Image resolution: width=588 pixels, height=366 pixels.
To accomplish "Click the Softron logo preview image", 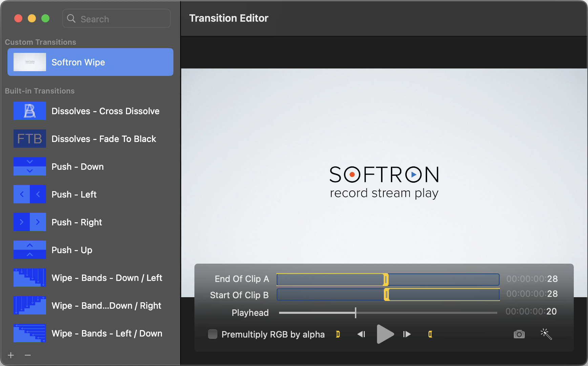I will (x=384, y=183).
